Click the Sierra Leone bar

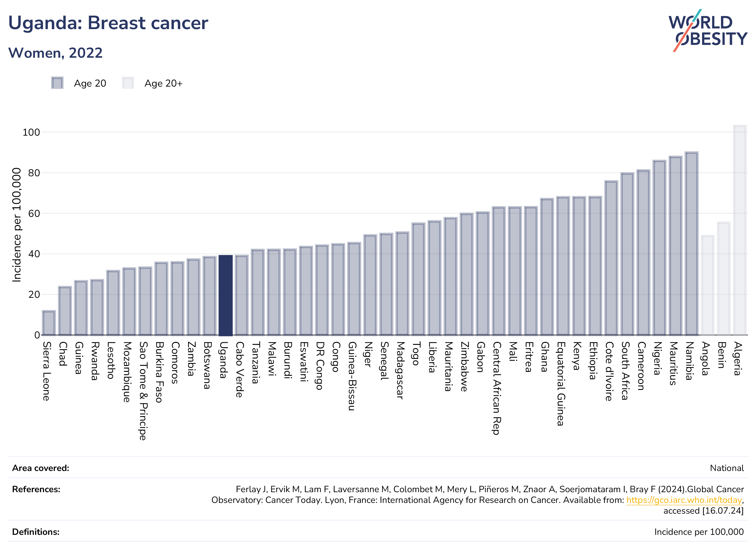(49, 323)
